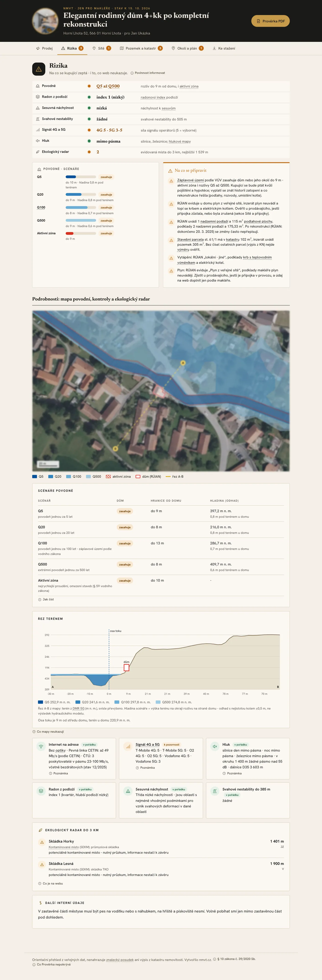
Task: Click the layers icon on Radon z podloží card
Action: click(x=41, y=791)
